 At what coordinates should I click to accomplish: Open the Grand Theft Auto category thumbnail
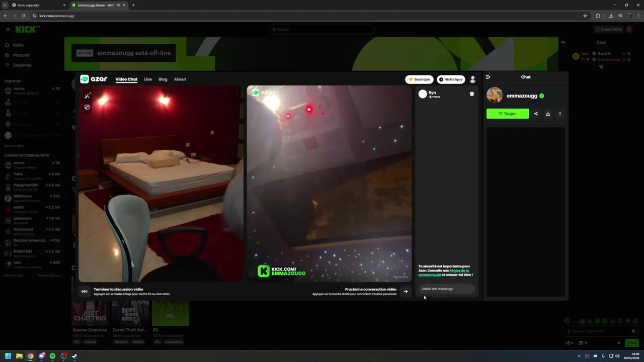pos(130,313)
